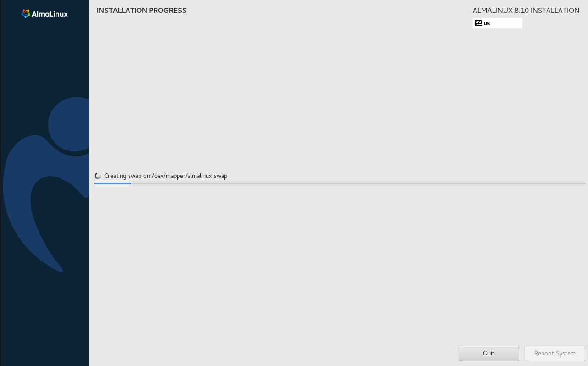Click the word INSTALLATION in top-right title
The image size is (588, 366).
click(555, 11)
